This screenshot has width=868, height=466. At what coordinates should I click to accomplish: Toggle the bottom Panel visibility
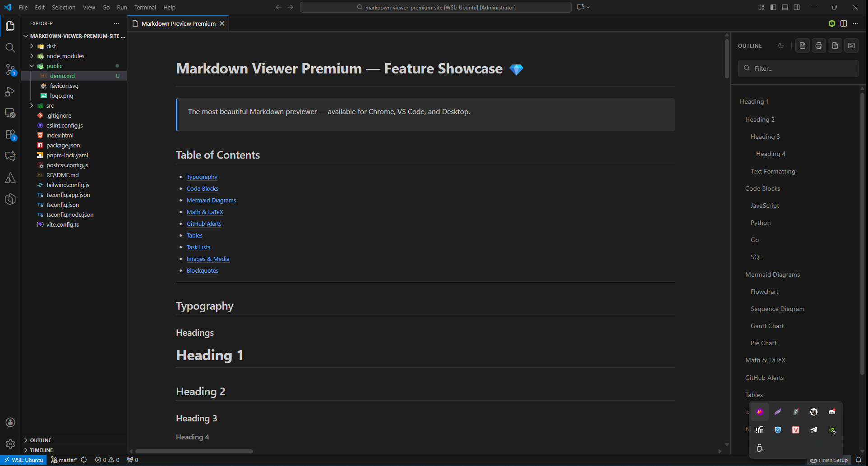[785, 7]
